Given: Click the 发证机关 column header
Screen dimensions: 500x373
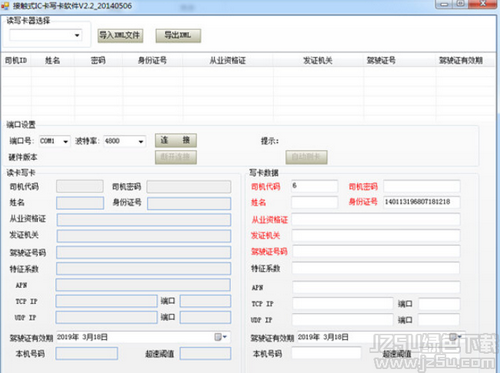Looking at the screenshot, I should tap(318, 60).
